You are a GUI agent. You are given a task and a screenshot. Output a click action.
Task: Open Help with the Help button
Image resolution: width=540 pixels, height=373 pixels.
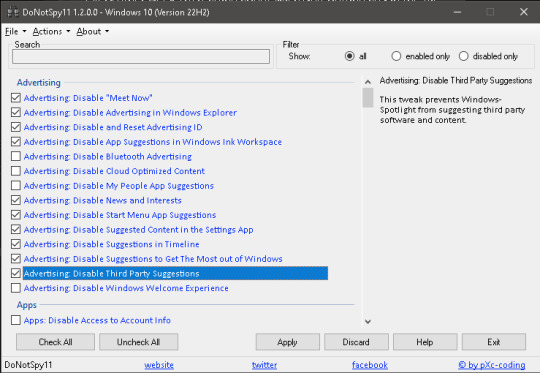pyautogui.click(x=425, y=342)
